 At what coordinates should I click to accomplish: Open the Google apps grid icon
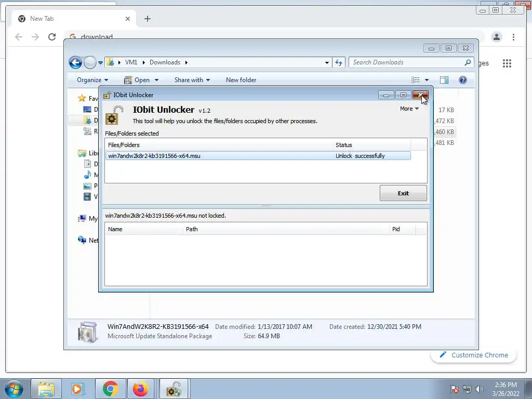coord(507,63)
